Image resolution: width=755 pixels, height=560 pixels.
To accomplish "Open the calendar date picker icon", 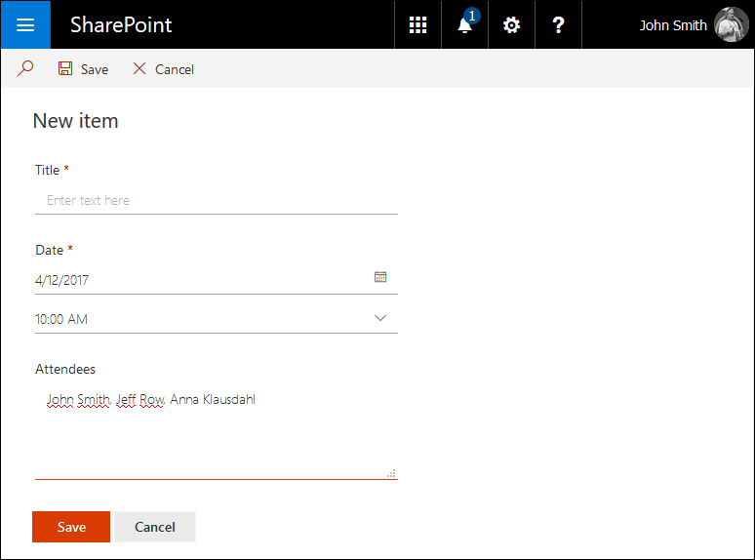I will [380, 277].
